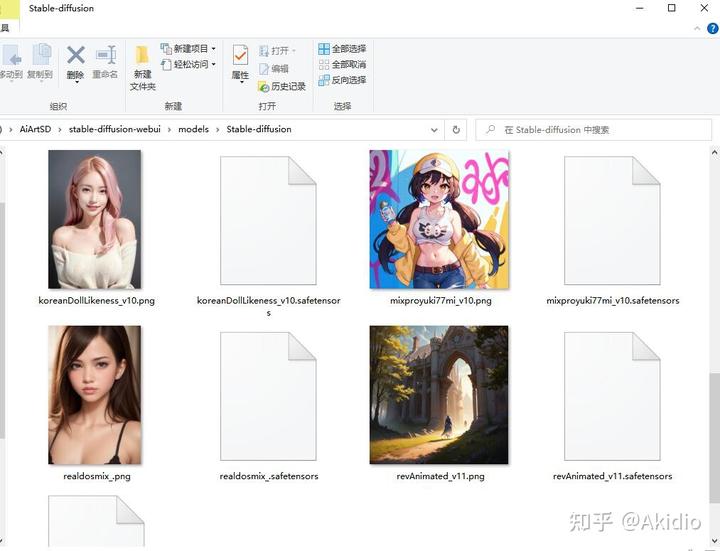Viewport: 720px width, 551px height.
Task: Expand chevron after stable-diffusion-webui in path
Action: (x=169, y=130)
